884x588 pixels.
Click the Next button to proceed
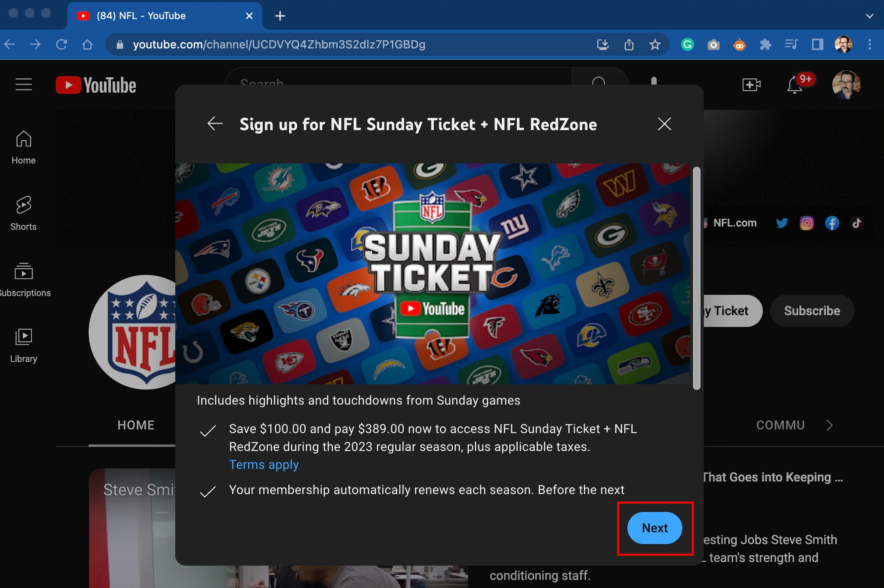[654, 528]
